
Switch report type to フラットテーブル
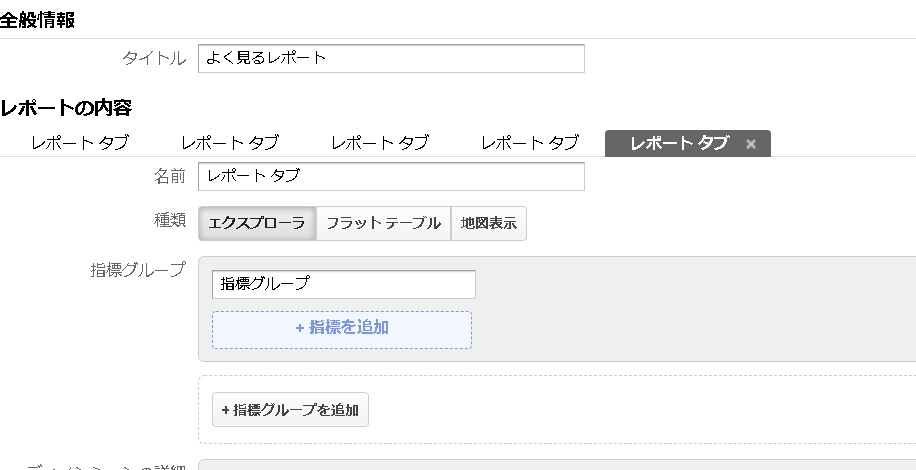point(383,223)
